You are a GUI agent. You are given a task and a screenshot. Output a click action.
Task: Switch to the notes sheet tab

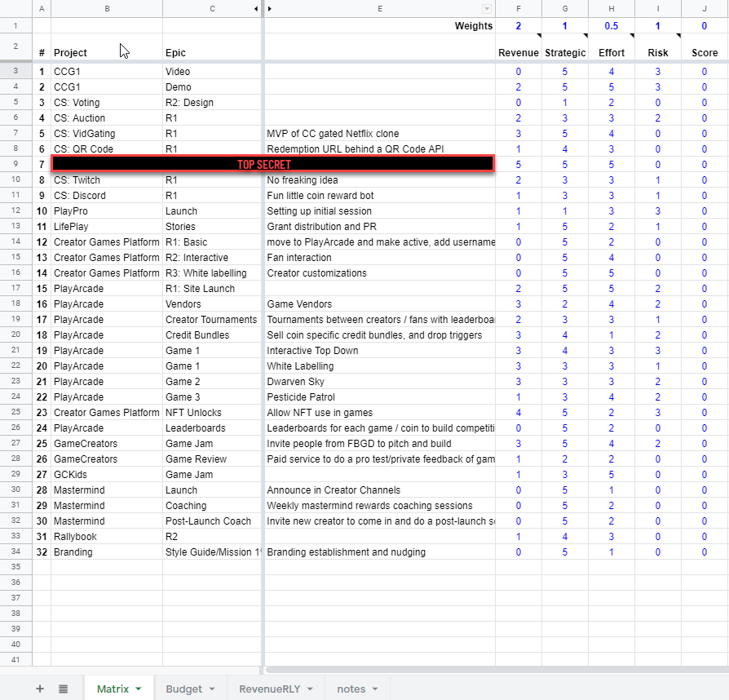(x=351, y=689)
